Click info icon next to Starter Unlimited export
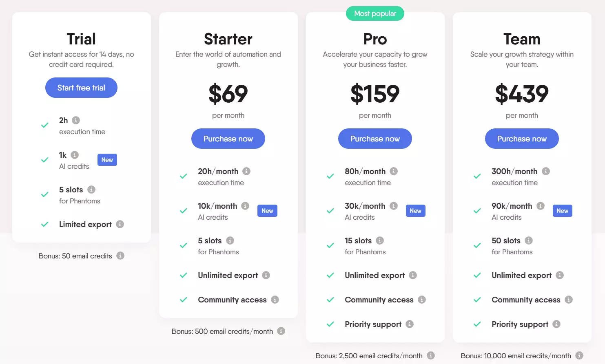Screen dimensions: 605x364 pos(266,275)
